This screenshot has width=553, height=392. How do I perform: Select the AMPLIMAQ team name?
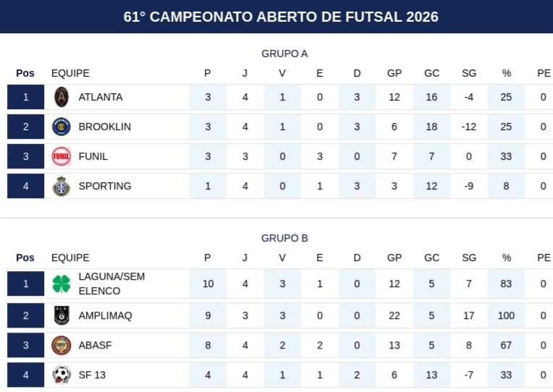point(105,315)
